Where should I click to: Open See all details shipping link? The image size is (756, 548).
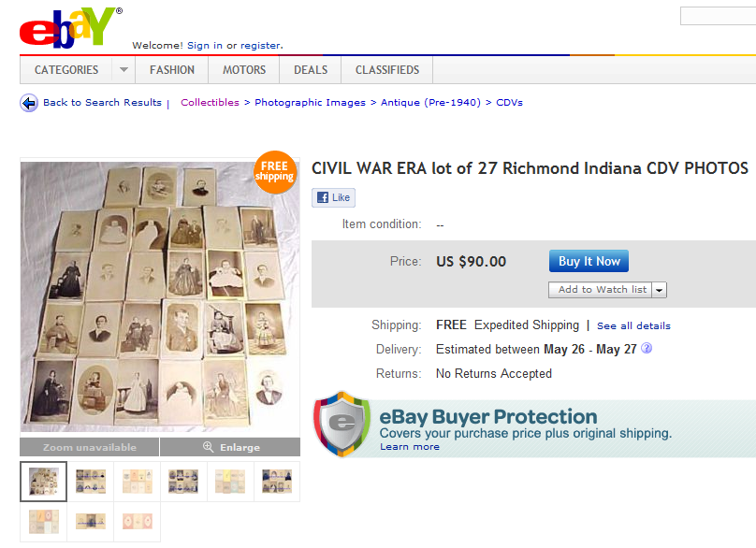point(633,325)
